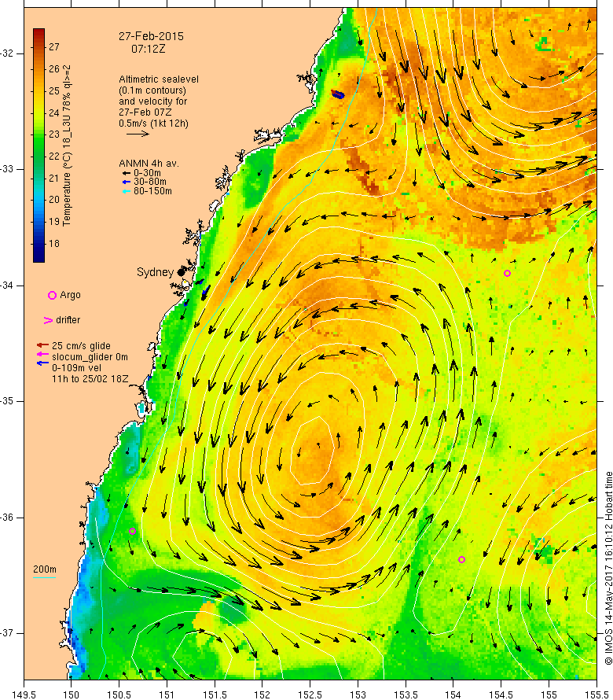The height and width of the screenshot is (700, 613).
Task: Click the 27 degree colorbar tick label
Action: pyautogui.click(x=54, y=47)
